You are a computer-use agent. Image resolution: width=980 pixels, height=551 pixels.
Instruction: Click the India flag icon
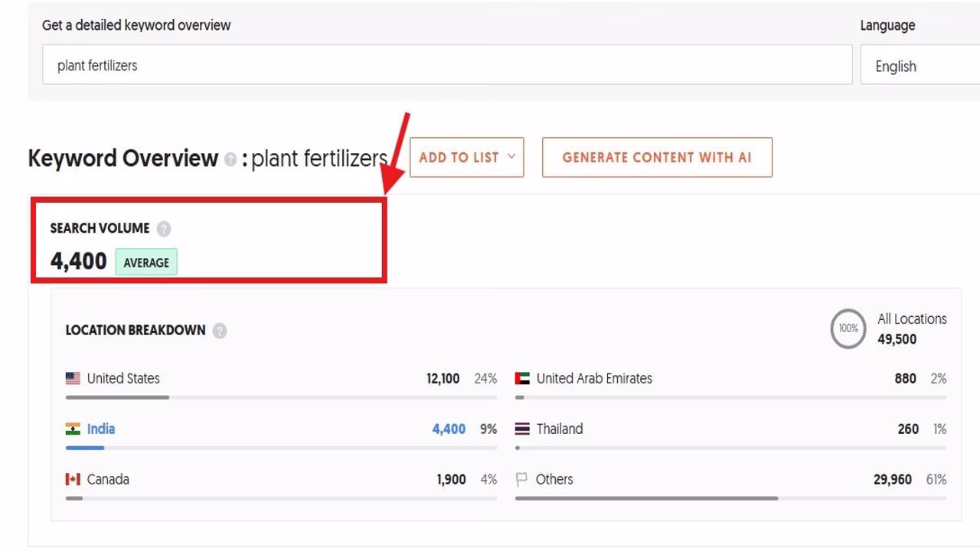(x=72, y=429)
